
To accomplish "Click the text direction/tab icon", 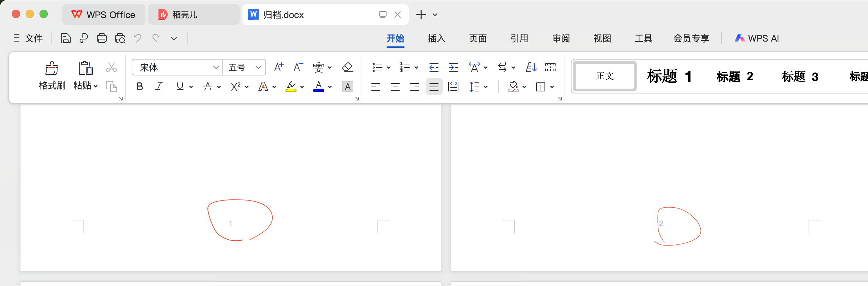I will tap(502, 67).
